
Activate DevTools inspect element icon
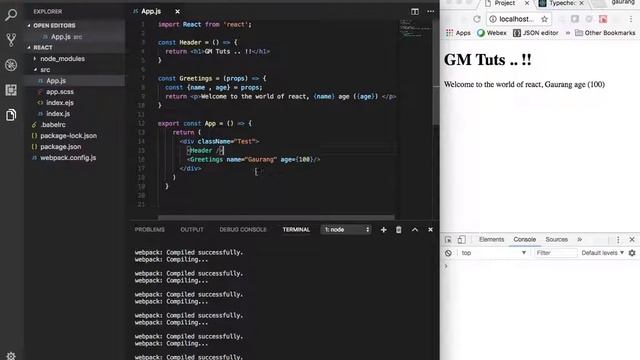click(448, 240)
